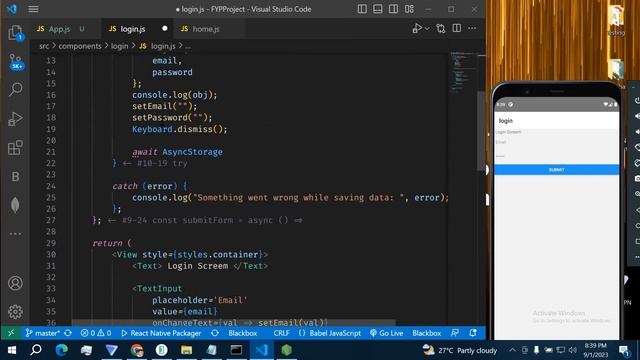The image size is (640, 360).
Task: Open feedback icon in status bar
Action: (x=455, y=333)
